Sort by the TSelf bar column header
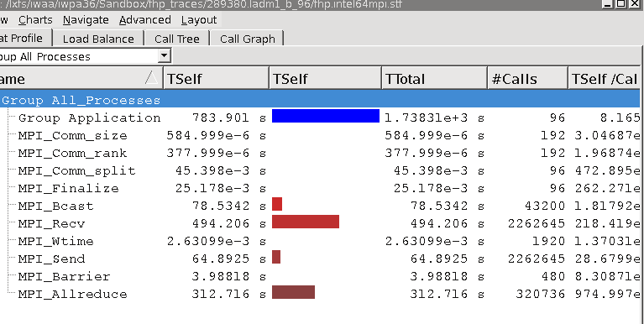 [x=325, y=78]
